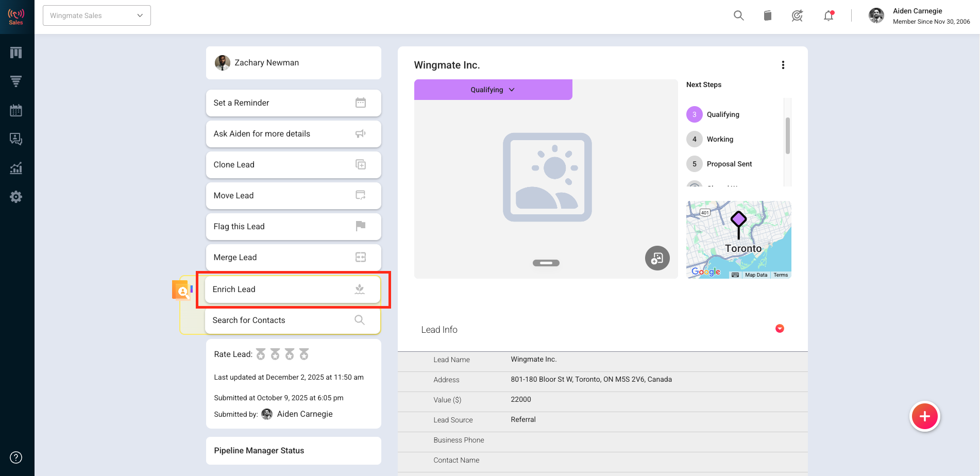Open the help question mark icon
Screen dimensions: 980x476
coord(16,457)
